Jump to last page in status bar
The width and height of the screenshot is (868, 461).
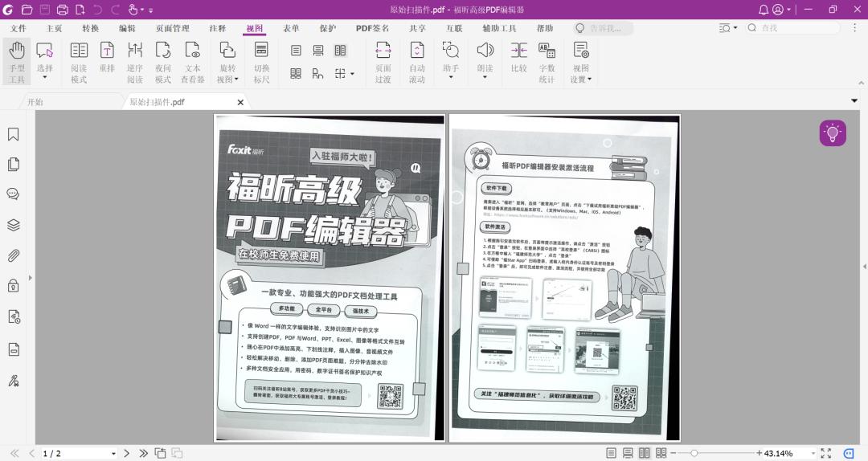143,453
